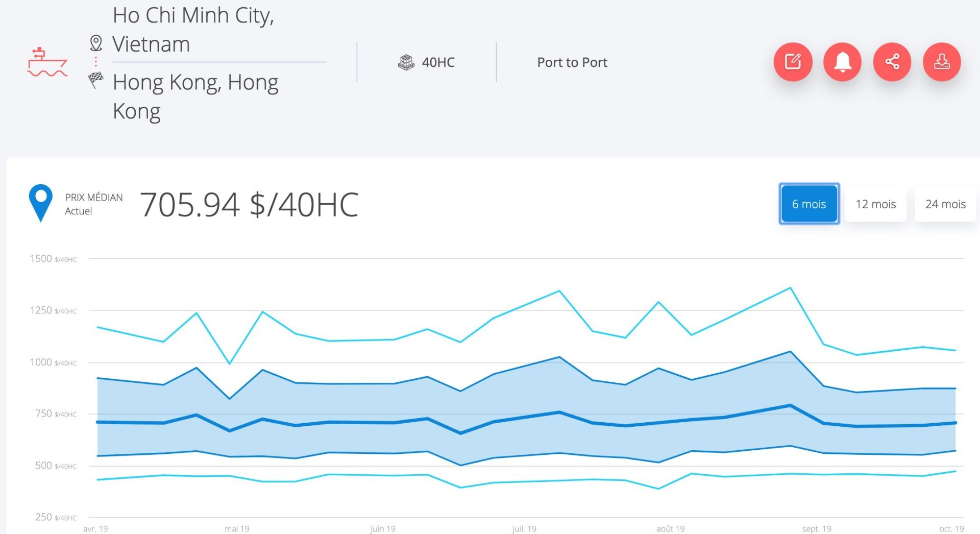The width and height of the screenshot is (980, 534).
Task: Click the Hong Kong, Hong Kong destination
Action: pos(195,96)
